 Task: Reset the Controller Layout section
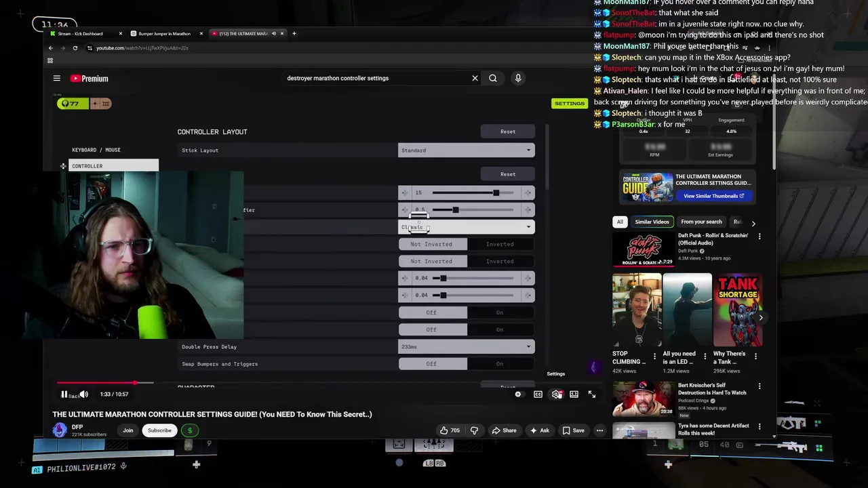pyautogui.click(x=508, y=131)
